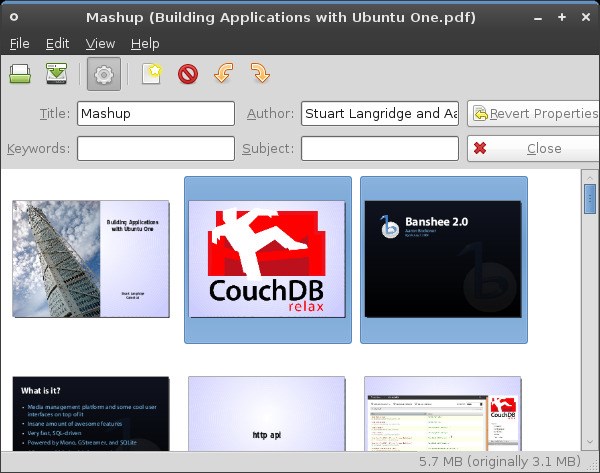
Task: Click the vertical scrollbar handle
Action: [590, 199]
